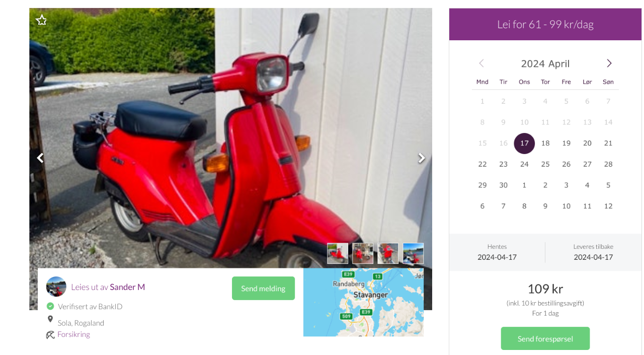This screenshot has height=355, width=644.
Task: Click the umbrella insurance icon
Action: 50,334
